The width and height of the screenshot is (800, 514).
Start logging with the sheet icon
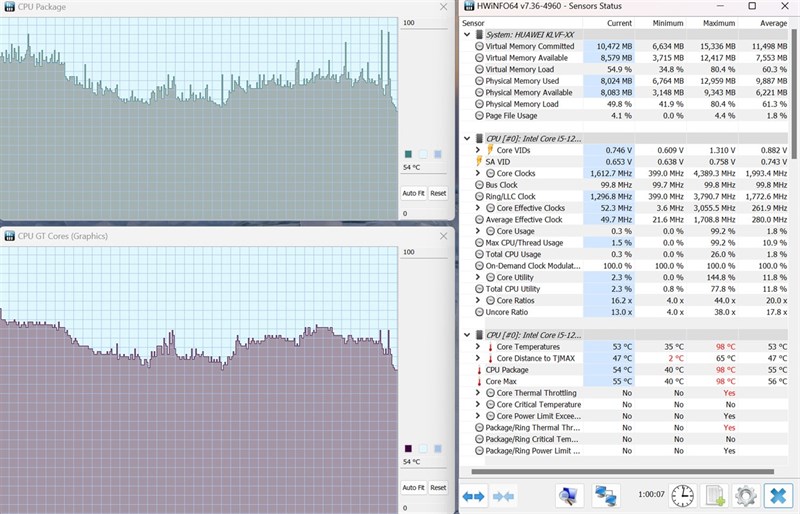714,496
